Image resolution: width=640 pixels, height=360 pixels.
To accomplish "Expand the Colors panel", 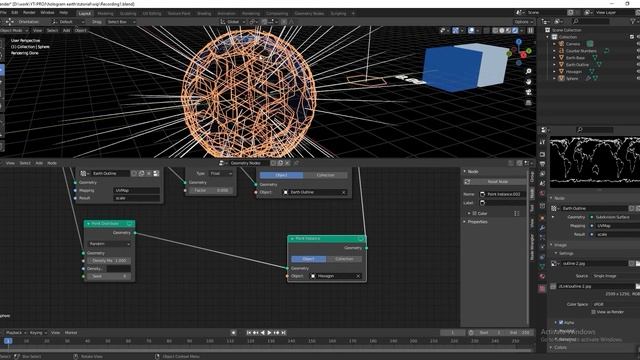I will pos(560,347).
